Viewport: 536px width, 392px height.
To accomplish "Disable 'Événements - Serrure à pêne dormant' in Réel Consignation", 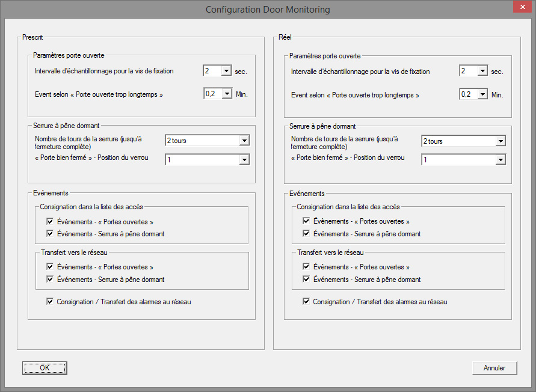I will coord(306,233).
